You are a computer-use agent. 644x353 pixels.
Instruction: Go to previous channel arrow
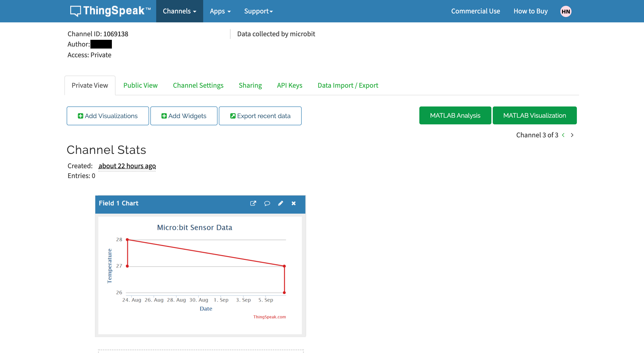pos(563,135)
